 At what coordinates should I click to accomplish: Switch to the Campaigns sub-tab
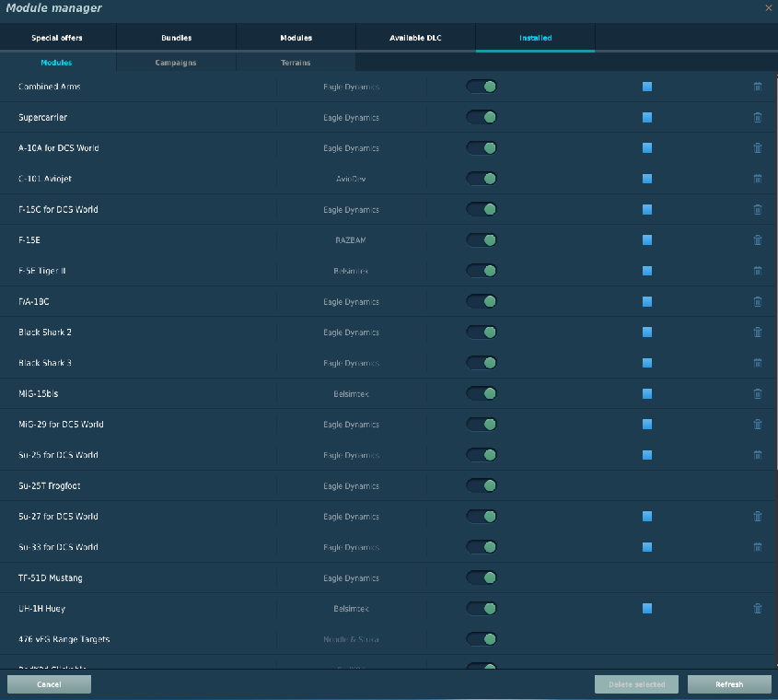176,63
